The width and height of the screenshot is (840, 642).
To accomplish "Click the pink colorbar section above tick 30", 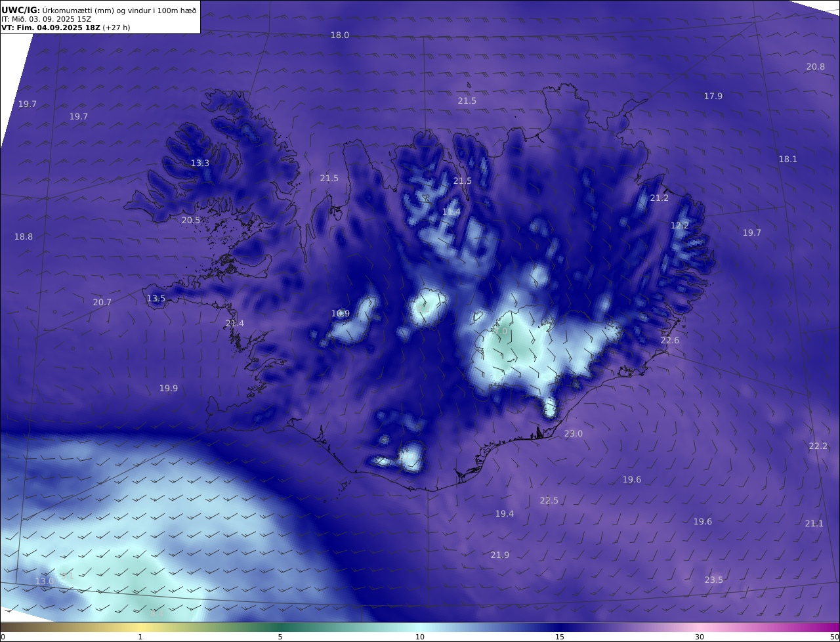I will pos(700,627).
